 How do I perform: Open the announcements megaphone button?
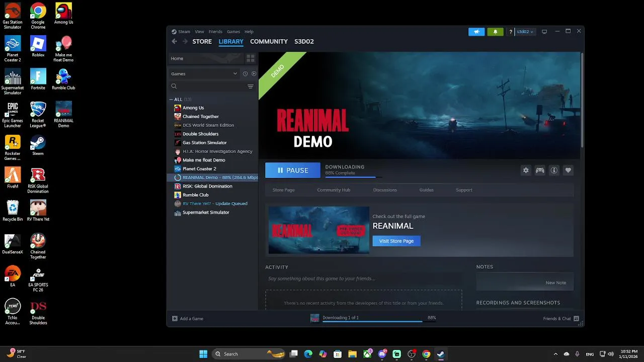[476, 32]
